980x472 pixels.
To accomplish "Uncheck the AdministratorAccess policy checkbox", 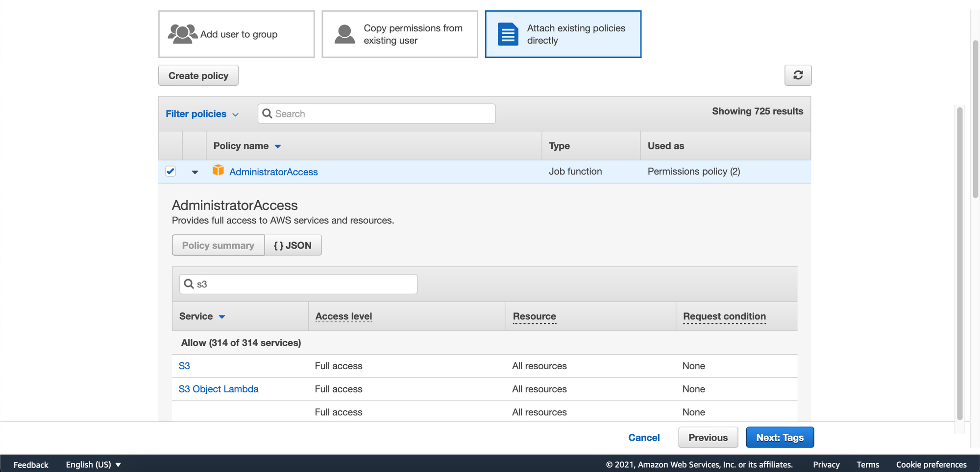I will 171,171.
